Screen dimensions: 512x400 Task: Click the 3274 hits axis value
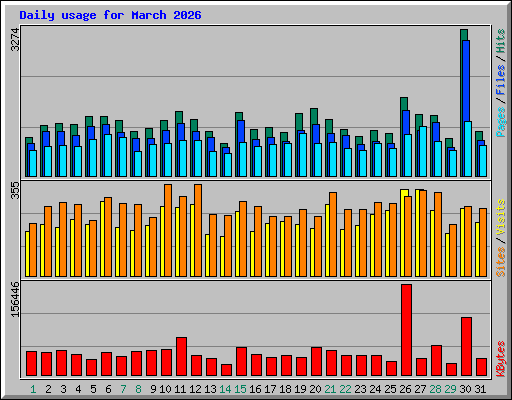click(x=15, y=39)
